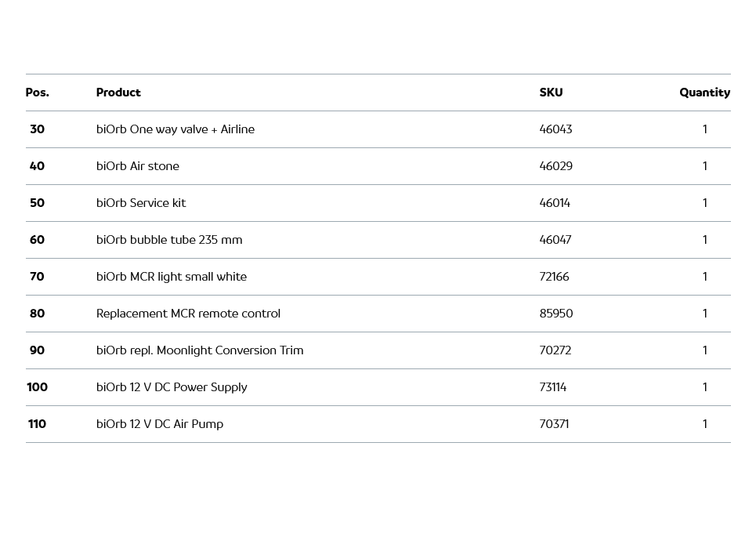756x537 pixels.
Task: Click position number 30
Action: (x=37, y=129)
